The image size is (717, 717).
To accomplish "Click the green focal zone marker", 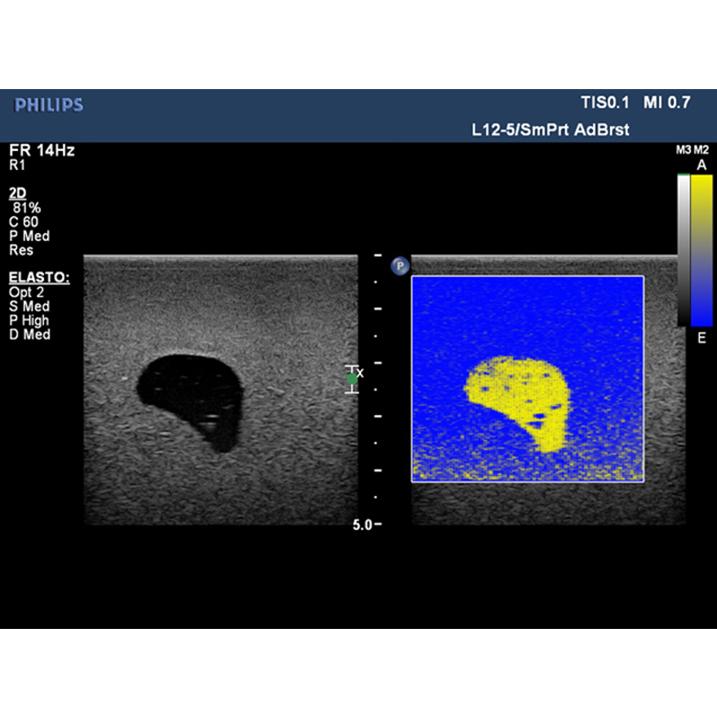I will click(x=352, y=377).
